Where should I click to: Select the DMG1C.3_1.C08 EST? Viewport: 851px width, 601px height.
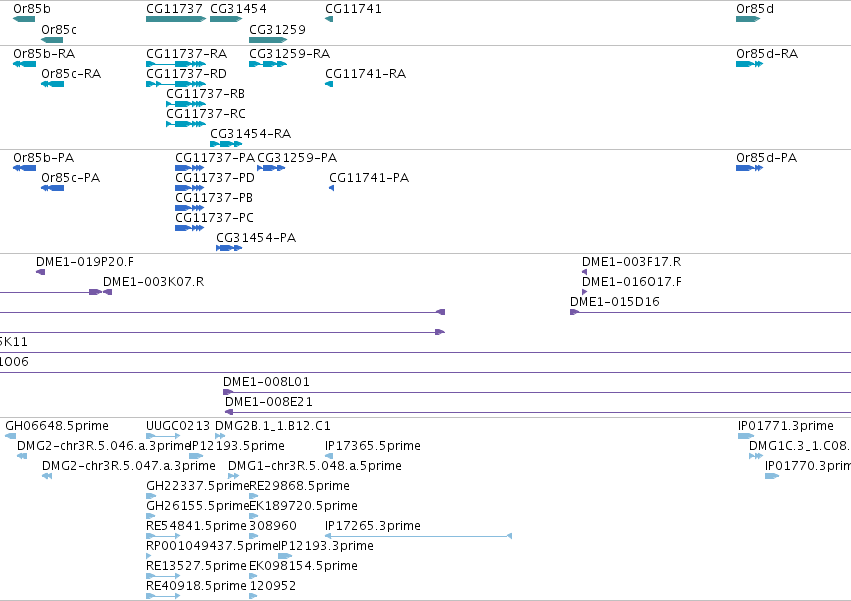pyautogui.click(x=756, y=456)
